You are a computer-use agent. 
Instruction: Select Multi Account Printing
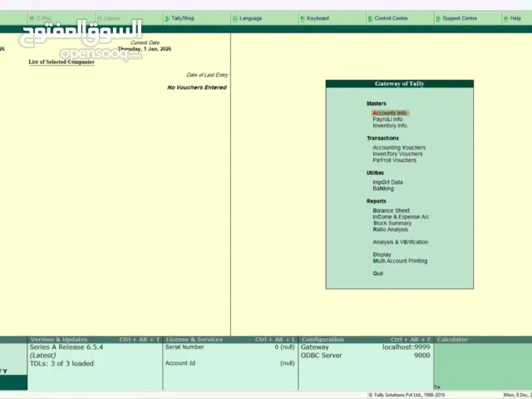400,261
